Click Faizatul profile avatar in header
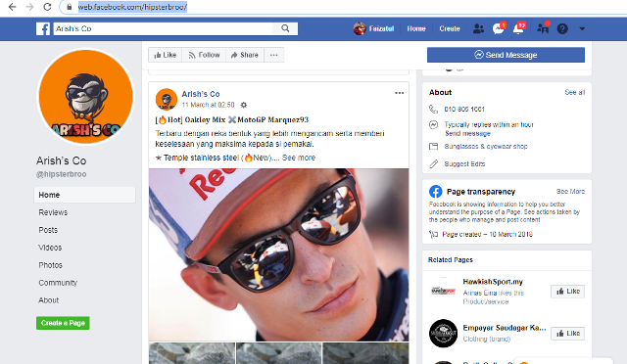This screenshot has width=627, height=364. 360,28
